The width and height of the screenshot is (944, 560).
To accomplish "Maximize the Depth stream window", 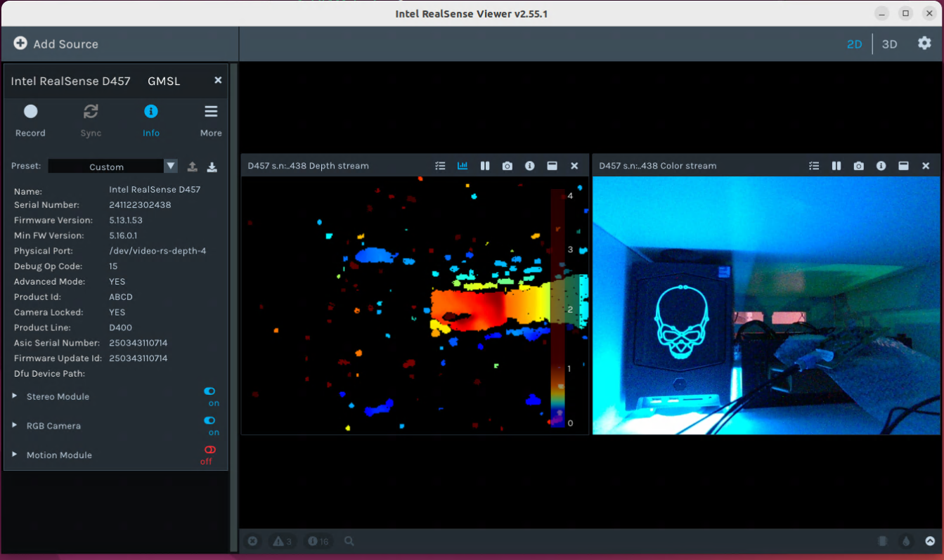I will (x=552, y=166).
